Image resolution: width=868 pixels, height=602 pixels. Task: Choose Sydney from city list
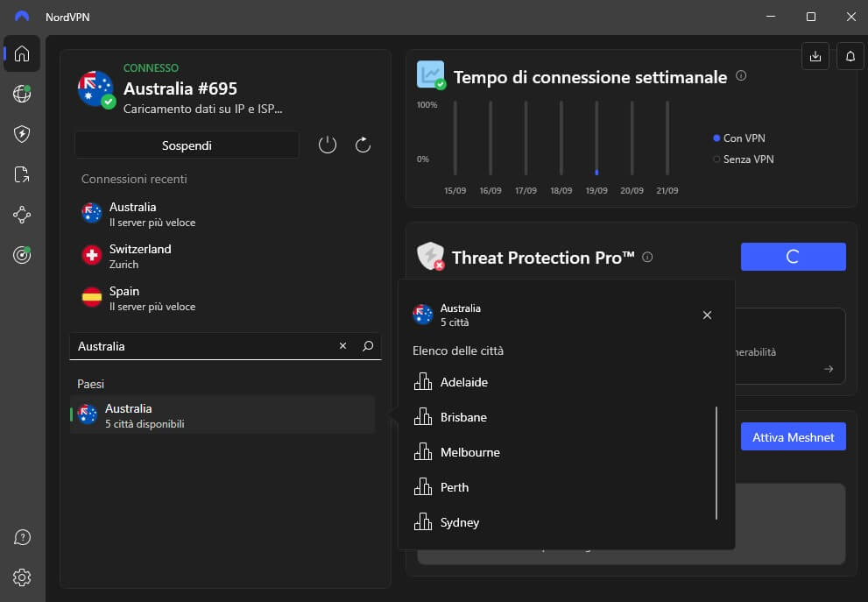coord(561,522)
